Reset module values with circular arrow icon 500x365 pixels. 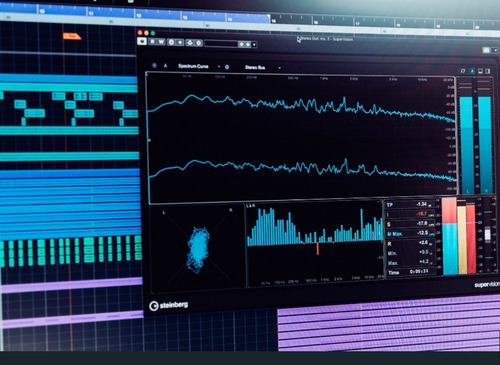point(463,71)
